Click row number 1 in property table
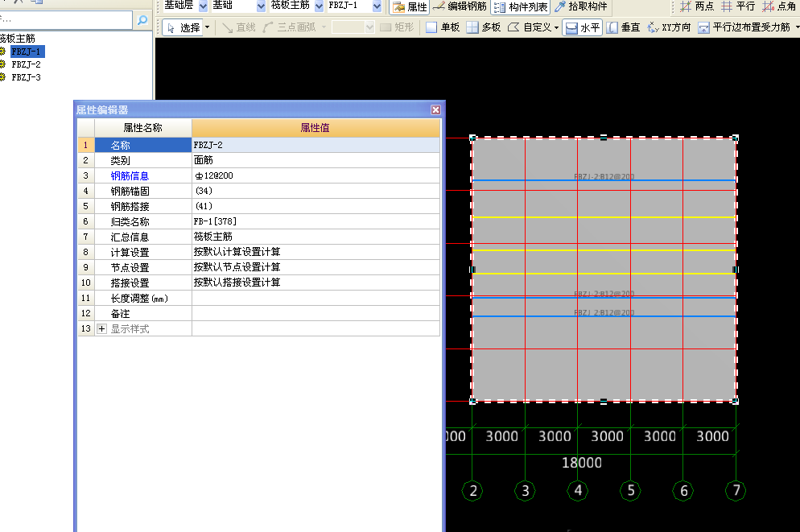Viewport: 800px width, 532px height. 85,146
